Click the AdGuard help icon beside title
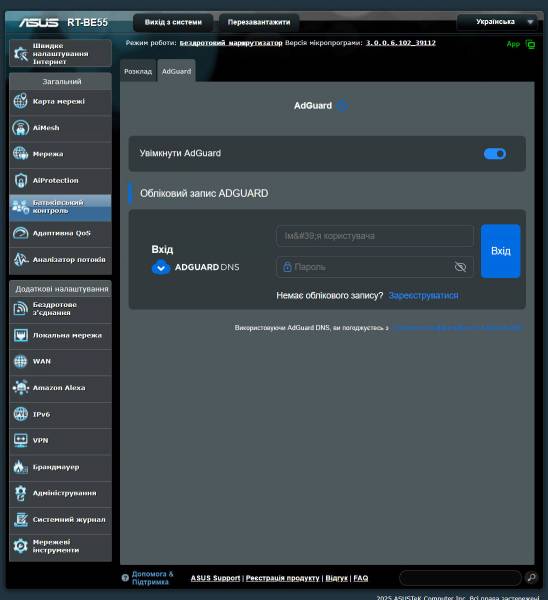Screen dimensions: 548x600 [x=342, y=106]
